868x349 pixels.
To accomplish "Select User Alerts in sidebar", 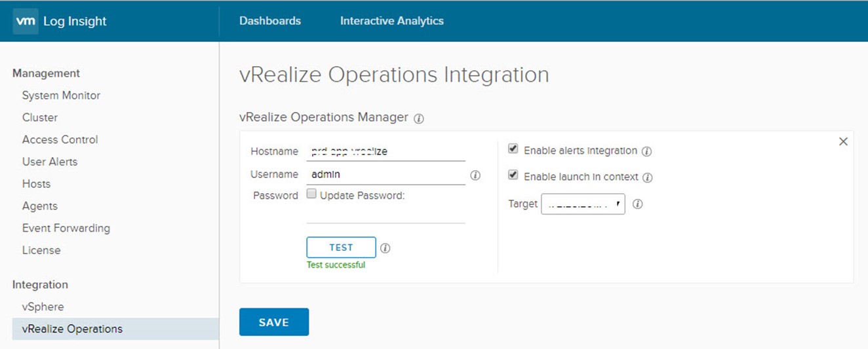I will pyautogui.click(x=50, y=162).
